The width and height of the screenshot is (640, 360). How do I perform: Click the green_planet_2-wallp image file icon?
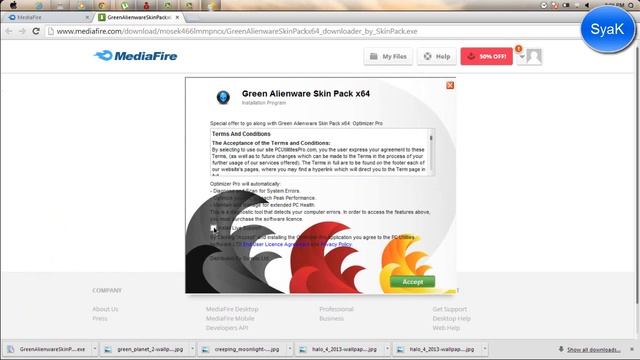pos(108,349)
